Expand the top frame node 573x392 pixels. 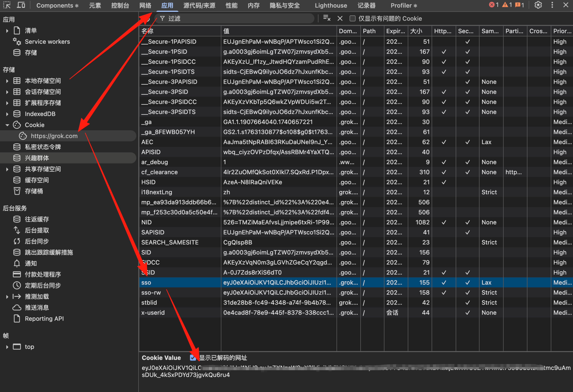[x=7, y=347]
